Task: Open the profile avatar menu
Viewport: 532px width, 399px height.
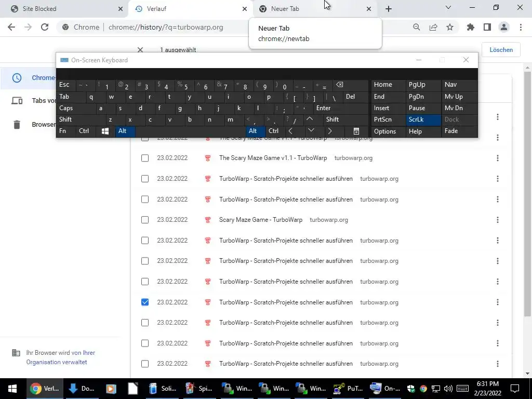Action: point(504,27)
